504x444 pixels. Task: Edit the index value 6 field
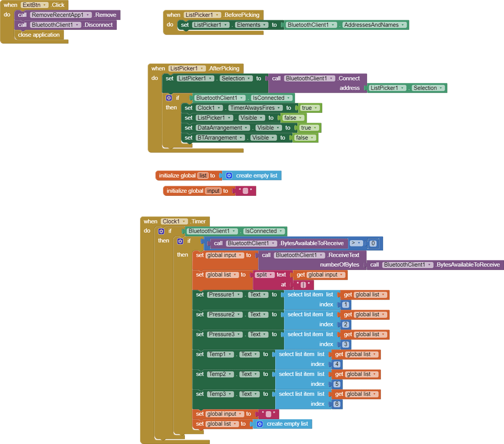point(337,404)
